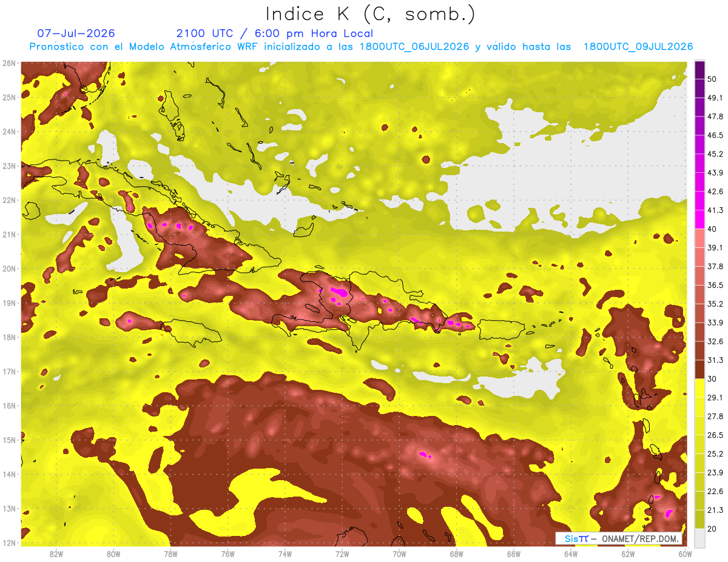Click the colorbar label '23.9'

pos(715,473)
